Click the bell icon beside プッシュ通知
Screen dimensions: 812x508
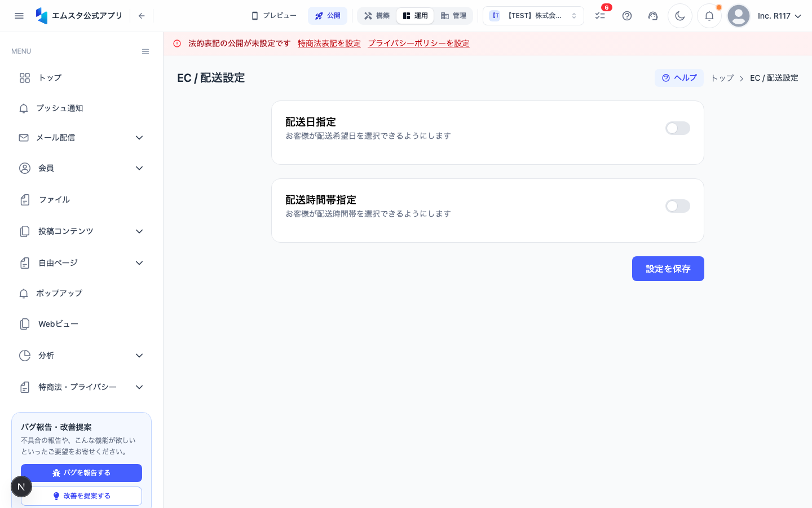pyautogui.click(x=24, y=108)
